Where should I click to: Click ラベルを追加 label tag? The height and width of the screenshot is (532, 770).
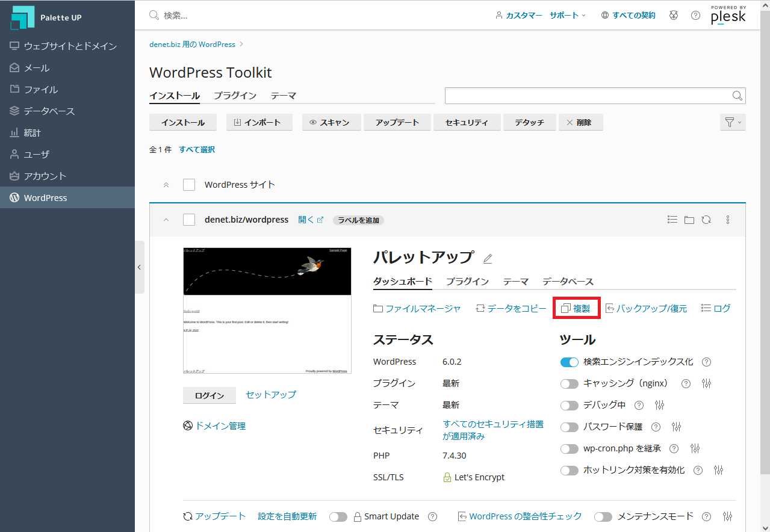point(358,220)
